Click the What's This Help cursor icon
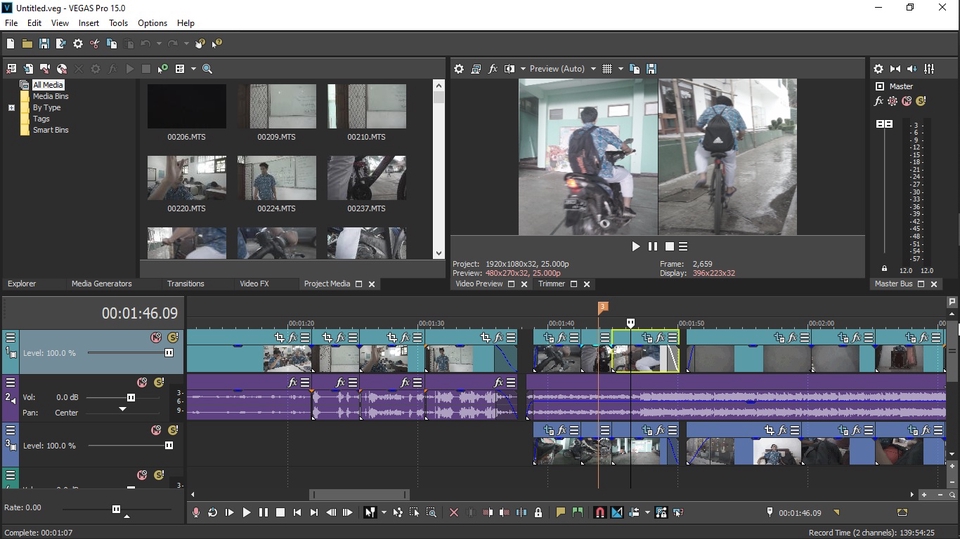Screen dimensions: 960x539 click(217, 43)
